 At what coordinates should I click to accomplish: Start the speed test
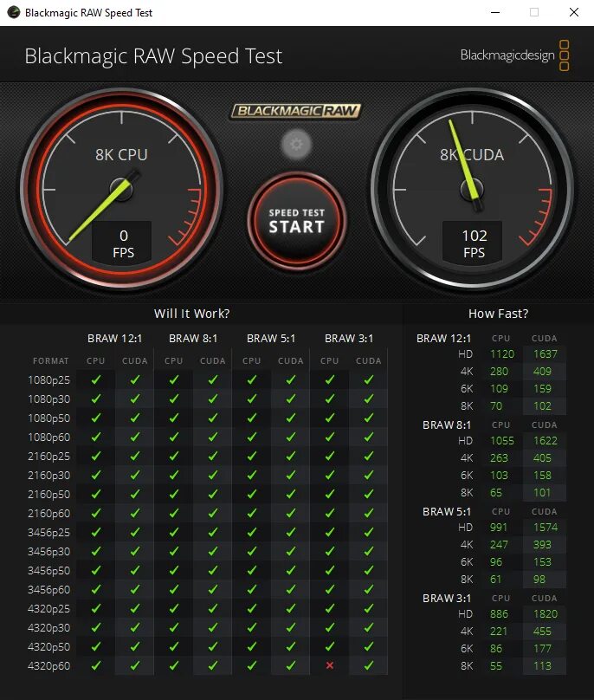coord(297,221)
